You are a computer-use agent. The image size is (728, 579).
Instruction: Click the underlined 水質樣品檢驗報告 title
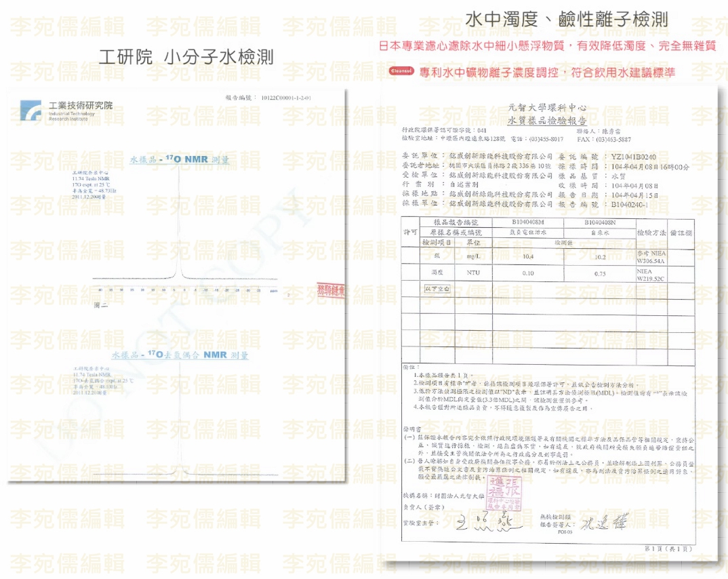pos(546,120)
